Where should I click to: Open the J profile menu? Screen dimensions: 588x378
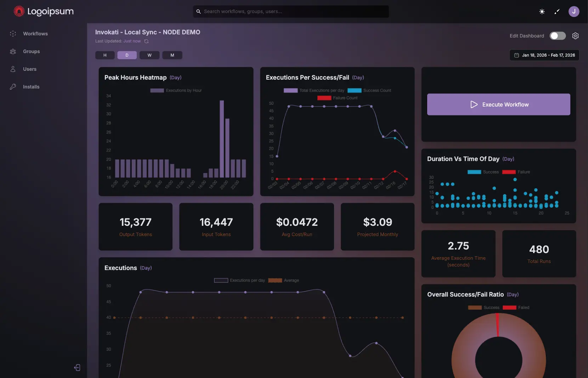pos(574,11)
